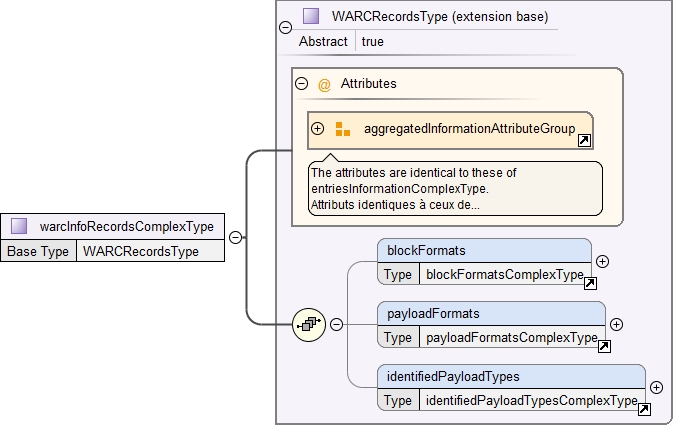Collapse the WARCRecordsType extension base box
This screenshot has height=426, width=674.
tap(285, 28)
